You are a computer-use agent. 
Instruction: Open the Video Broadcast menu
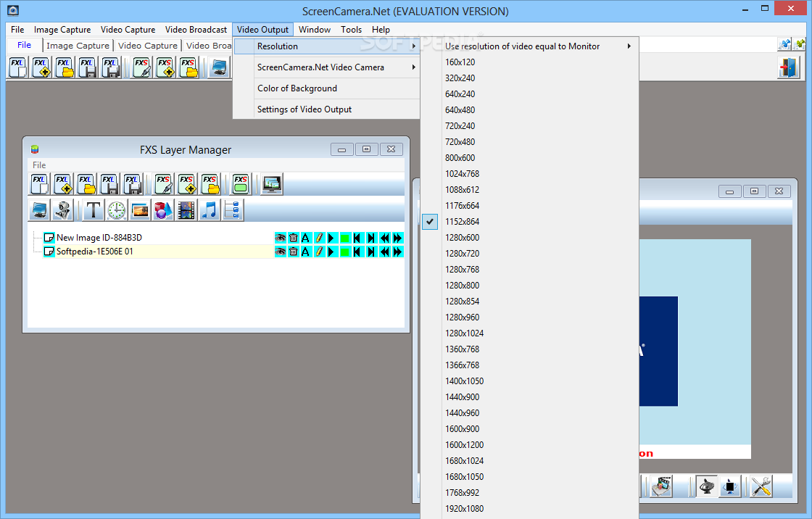pos(196,30)
